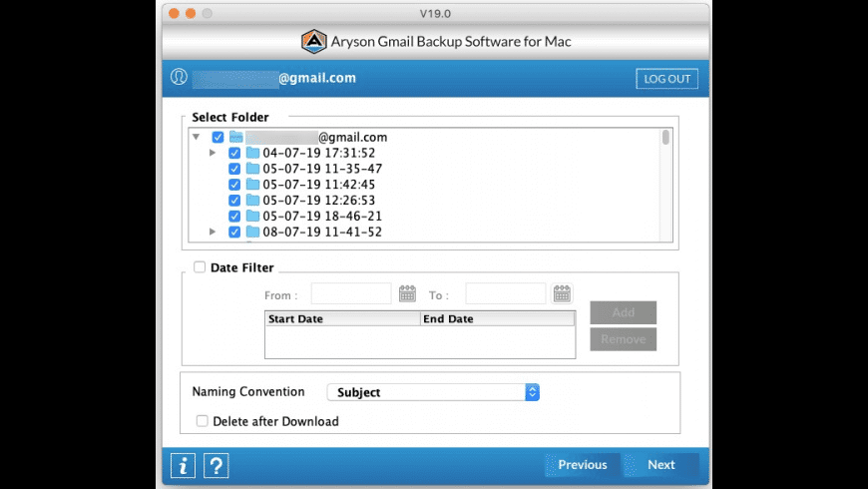Select the 05-07-19 11:42:45 folder label
The image size is (868, 489).
(x=319, y=185)
